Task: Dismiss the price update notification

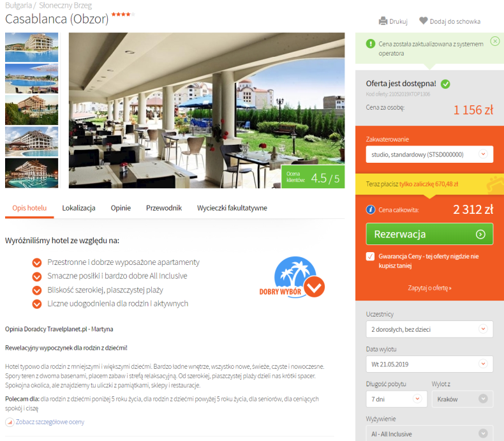Action: pyautogui.click(x=494, y=41)
